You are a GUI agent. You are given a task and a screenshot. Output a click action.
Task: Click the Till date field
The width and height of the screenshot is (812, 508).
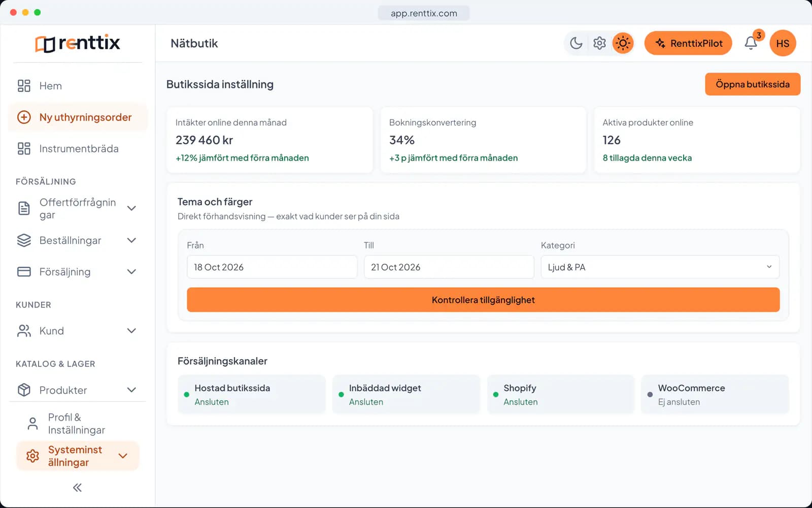tap(449, 267)
